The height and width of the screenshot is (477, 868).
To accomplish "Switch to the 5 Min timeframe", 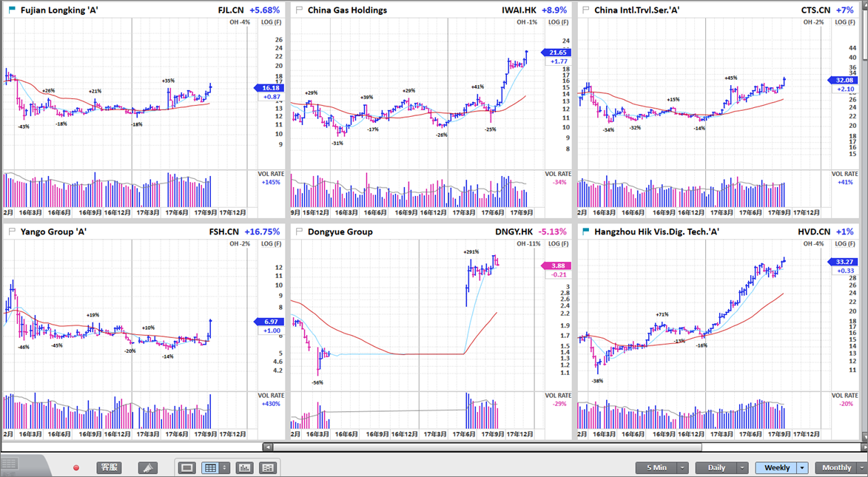I will tap(656, 467).
